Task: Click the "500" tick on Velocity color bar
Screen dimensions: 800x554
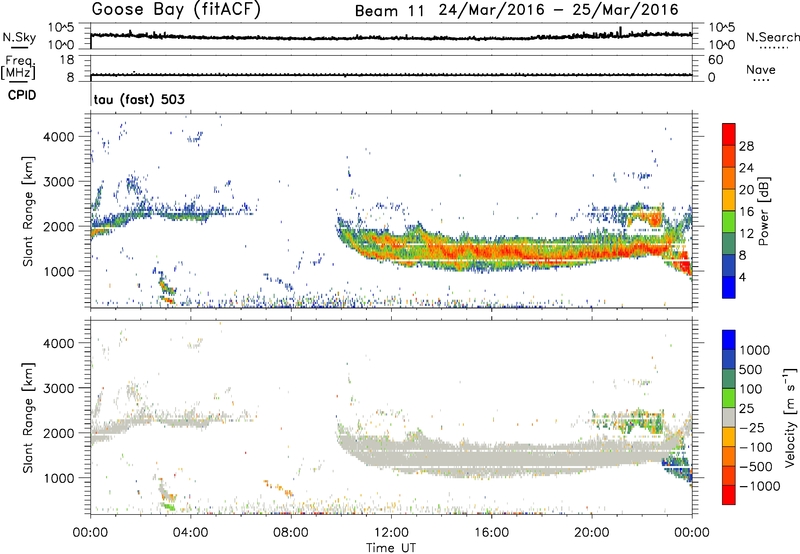Action: click(753, 370)
